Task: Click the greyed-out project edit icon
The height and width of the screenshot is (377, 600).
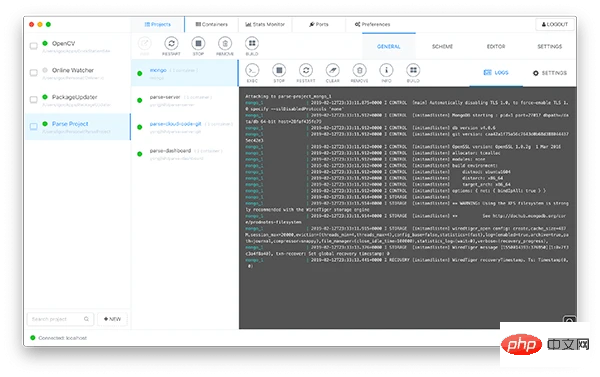Action: pyautogui.click(x=145, y=44)
